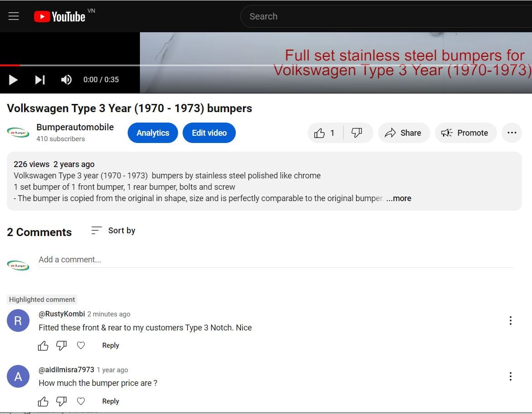Open the hamburger guide menu

14,16
